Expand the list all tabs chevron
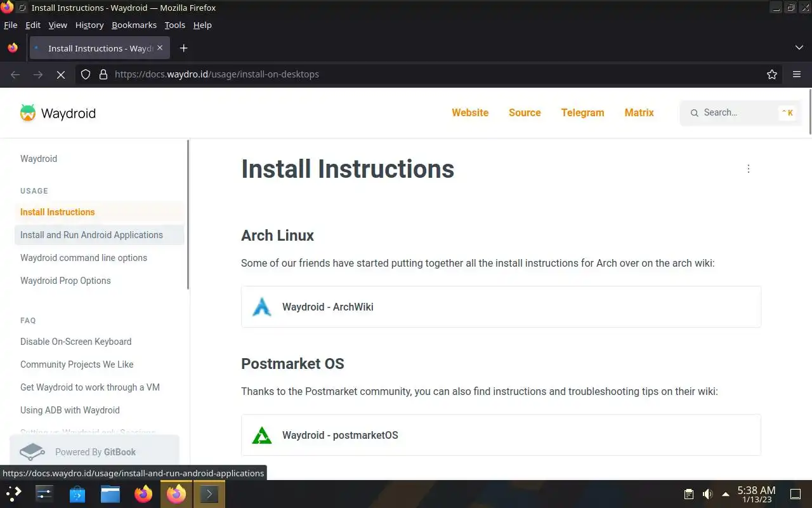Image resolution: width=812 pixels, height=508 pixels. point(799,48)
